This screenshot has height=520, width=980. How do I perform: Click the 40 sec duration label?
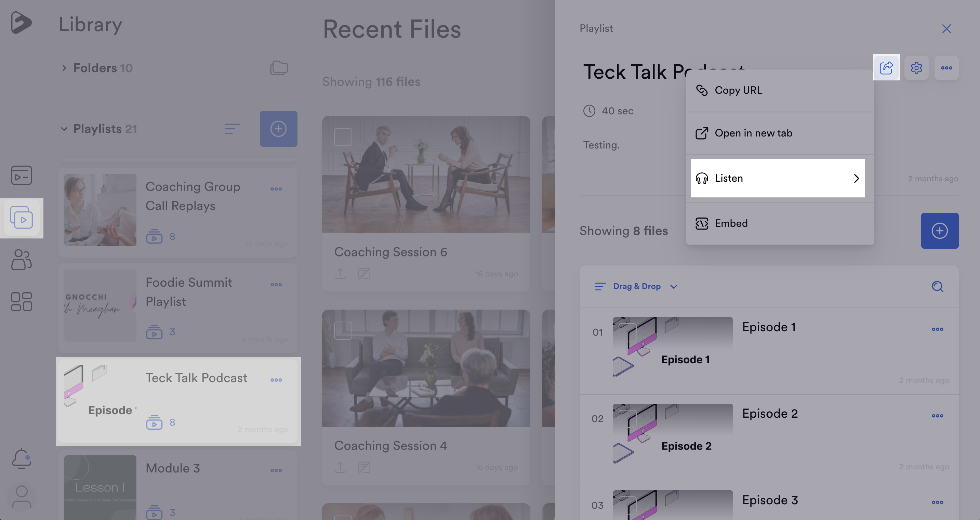point(618,111)
